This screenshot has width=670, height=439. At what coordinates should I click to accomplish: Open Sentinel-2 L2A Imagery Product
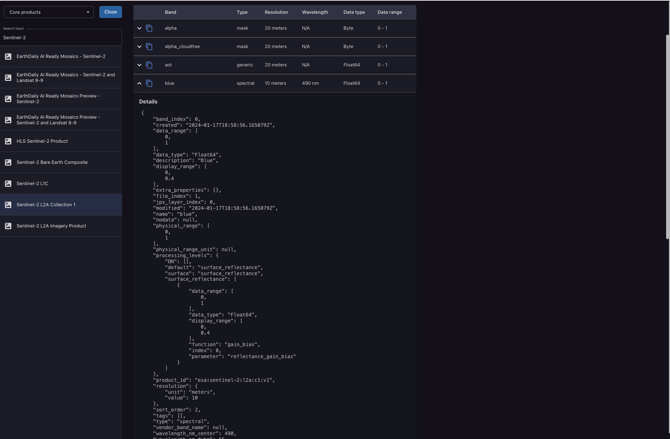tap(51, 226)
